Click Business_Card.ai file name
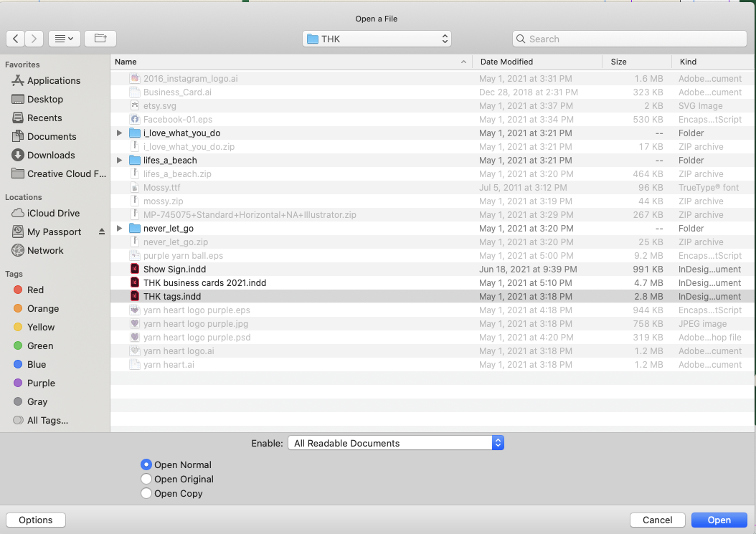 pos(177,92)
